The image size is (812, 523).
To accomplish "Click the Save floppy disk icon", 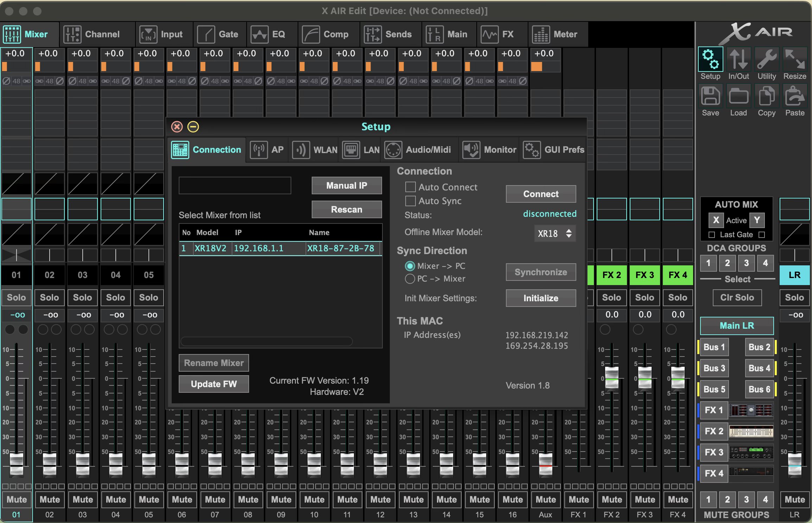I will tap(710, 96).
